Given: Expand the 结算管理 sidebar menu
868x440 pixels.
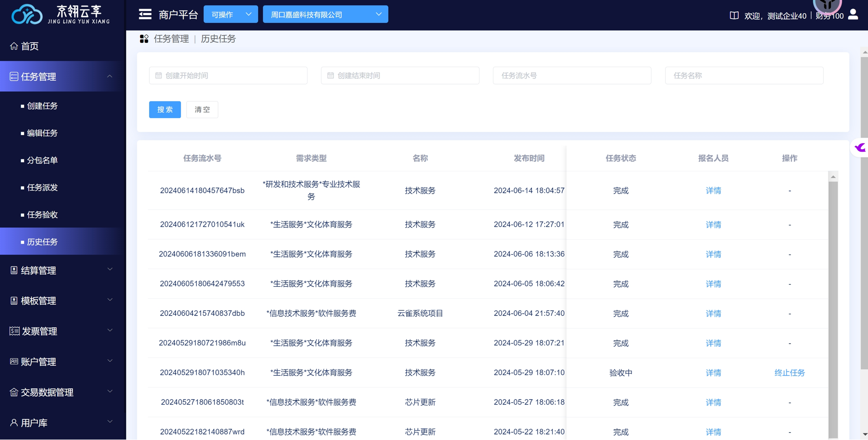Looking at the screenshot, I should click(62, 270).
